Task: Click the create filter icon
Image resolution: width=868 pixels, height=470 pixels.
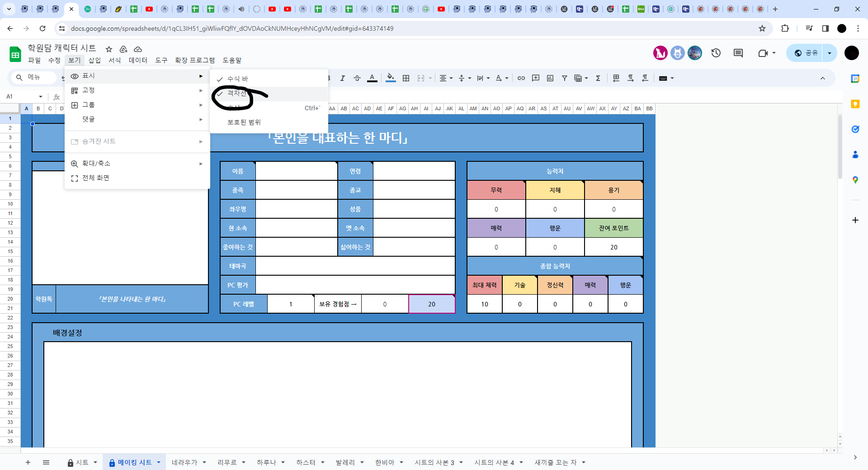Action: tap(565, 78)
